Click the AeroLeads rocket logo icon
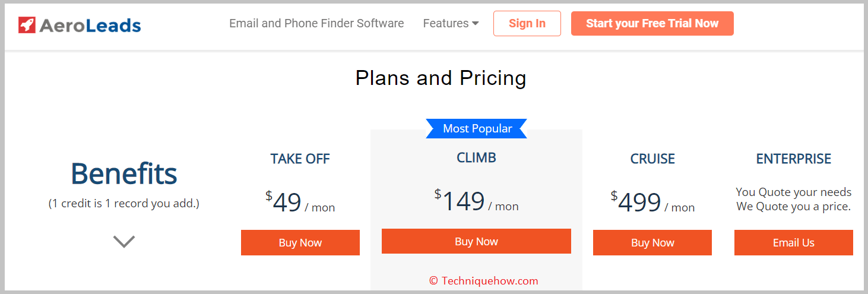 (27, 25)
